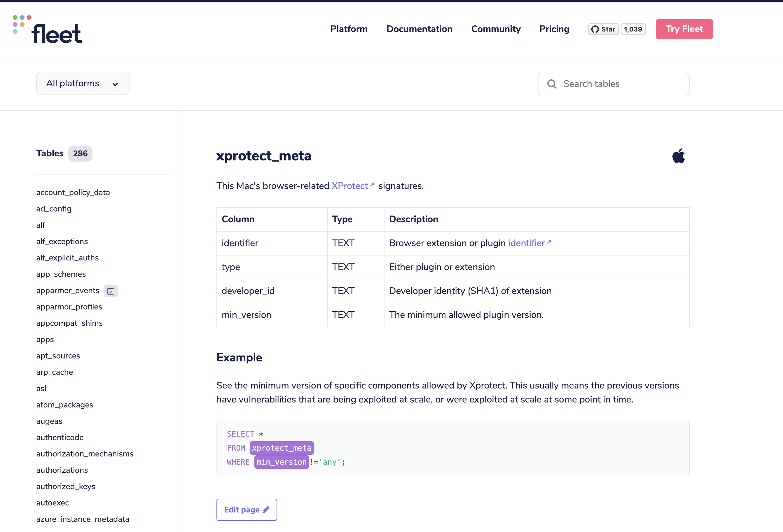Click the Edit page button
The height and width of the screenshot is (532, 783).
[247, 510]
